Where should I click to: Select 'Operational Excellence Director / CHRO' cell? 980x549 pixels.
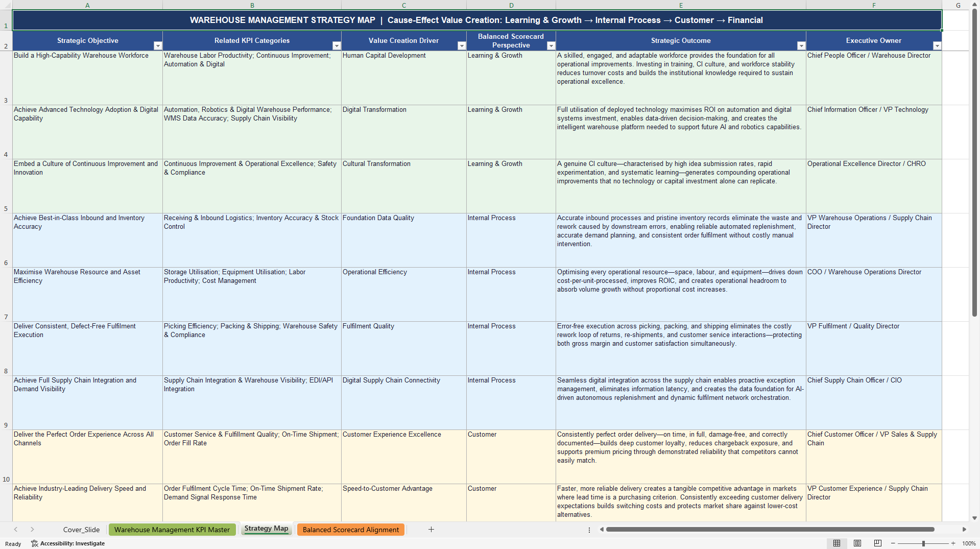874,186
